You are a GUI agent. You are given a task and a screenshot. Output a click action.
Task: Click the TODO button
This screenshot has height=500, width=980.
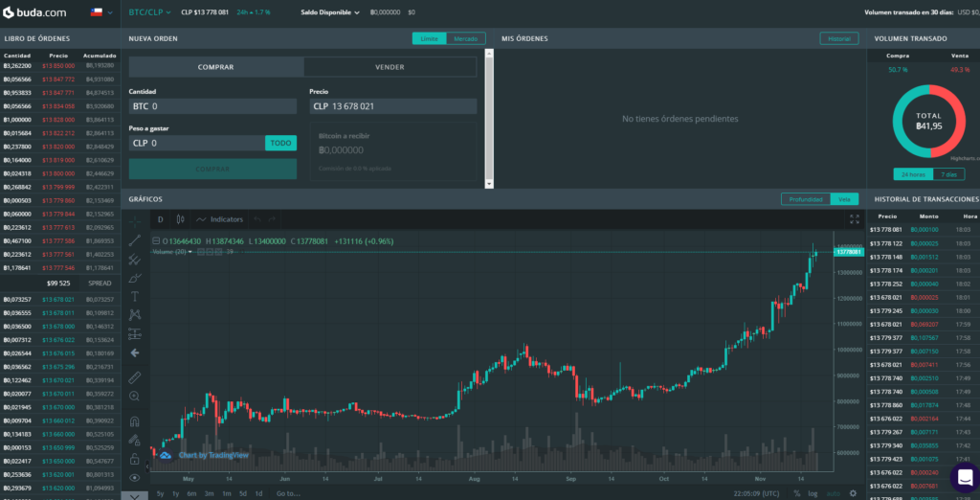(280, 143)
